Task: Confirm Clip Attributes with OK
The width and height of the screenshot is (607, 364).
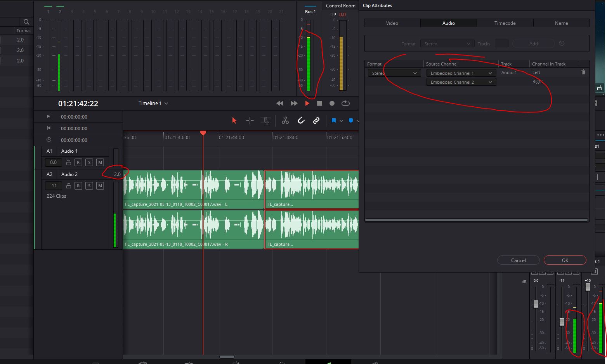Action: (x=565, y=260)
